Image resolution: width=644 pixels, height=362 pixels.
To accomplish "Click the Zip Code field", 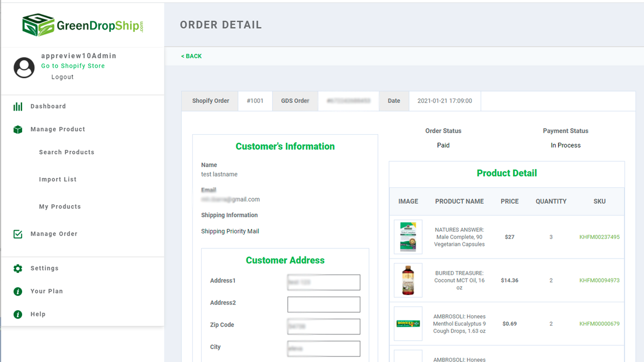I will click(324, 326).
